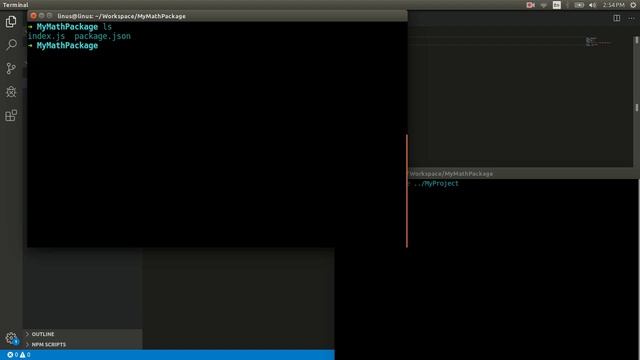The width and height of the screenshot is (640, 360).
Task: Expand the NPM SCRIPTS section
Action: 83,344
